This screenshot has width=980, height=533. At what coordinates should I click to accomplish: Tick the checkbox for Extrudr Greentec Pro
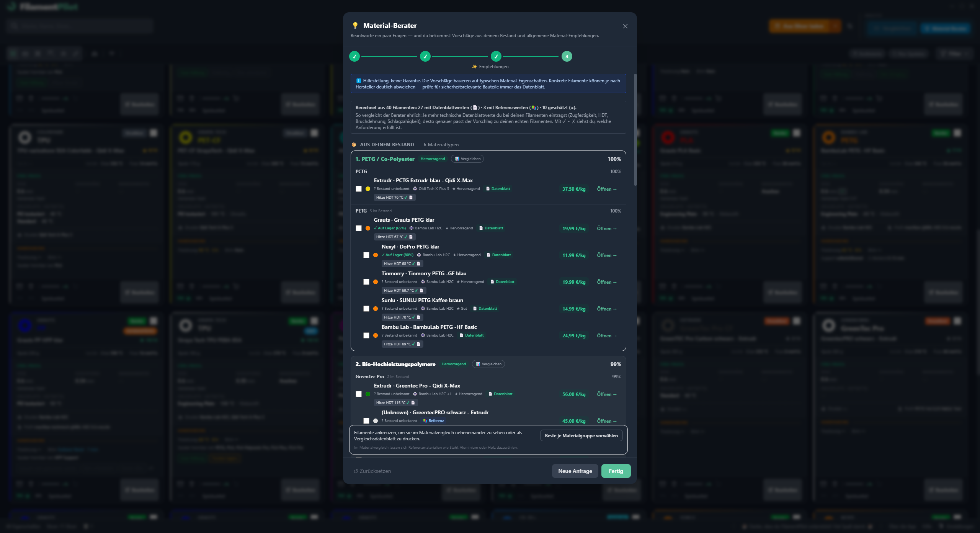click(359, 394)
